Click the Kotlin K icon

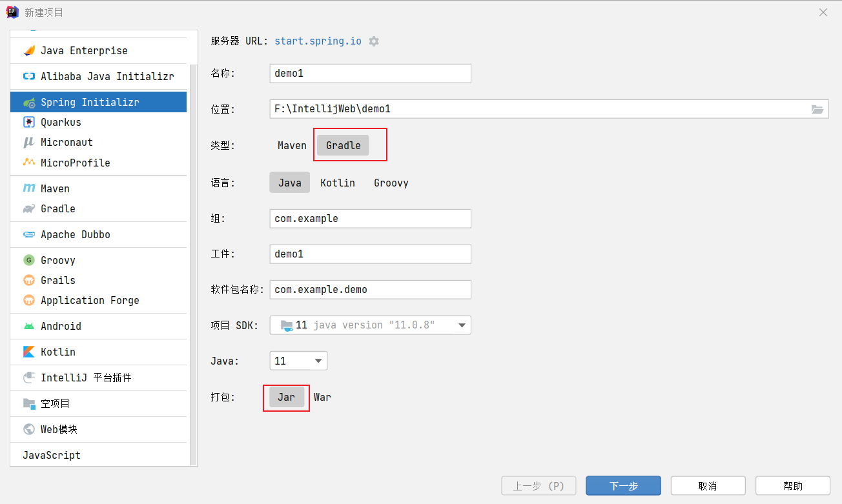tap(29, 352)
